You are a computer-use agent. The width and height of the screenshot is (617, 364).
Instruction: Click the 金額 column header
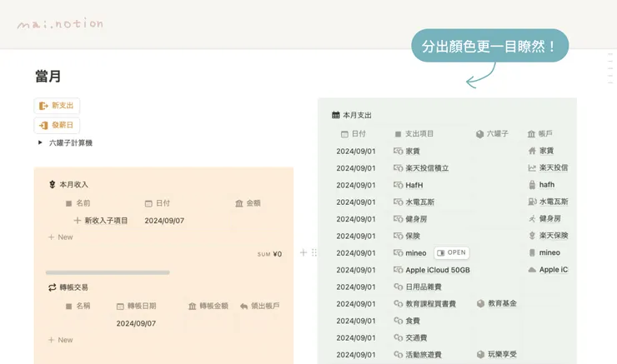[x=248, y=203]
